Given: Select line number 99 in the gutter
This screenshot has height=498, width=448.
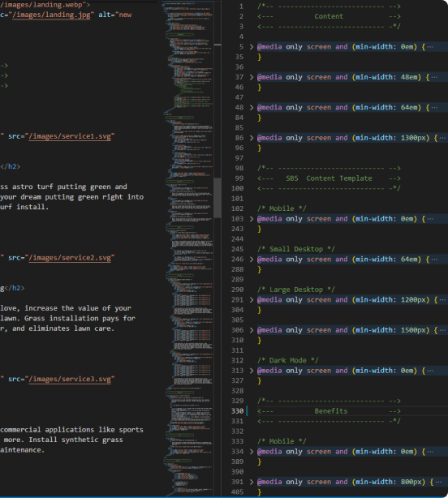Looking at the screenshot, I should pos(239,178).
